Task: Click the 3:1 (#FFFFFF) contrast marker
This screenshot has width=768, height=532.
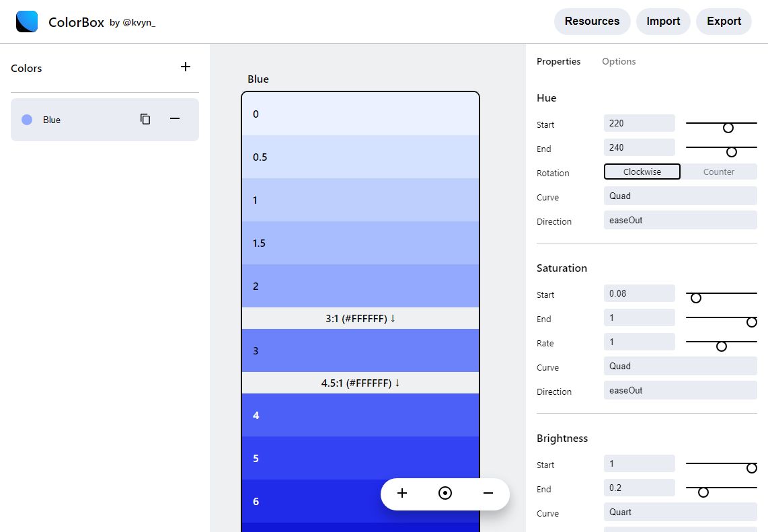Action: (360, 318)
